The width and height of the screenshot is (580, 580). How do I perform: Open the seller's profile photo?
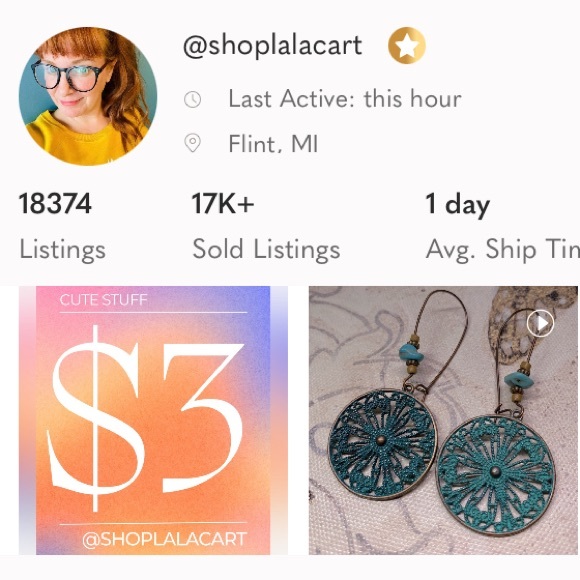coord(88,96)
